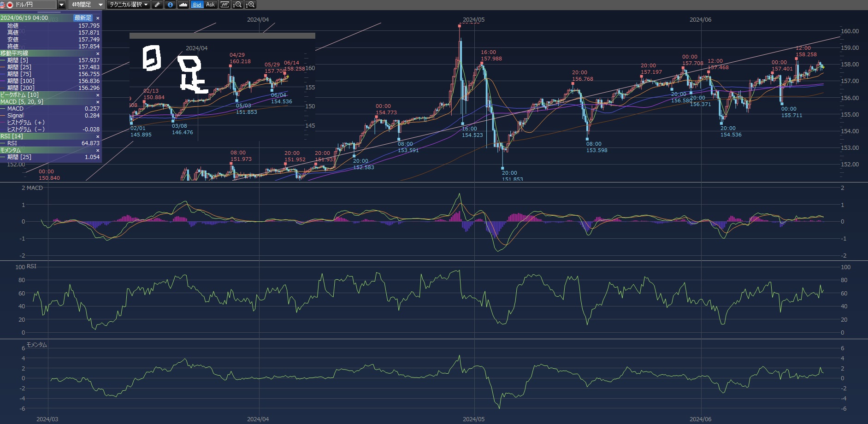The height and width of the screenshot is (424, 868).
Task: Zoom in the chart vertically
Action: click(x=250, y=5)
